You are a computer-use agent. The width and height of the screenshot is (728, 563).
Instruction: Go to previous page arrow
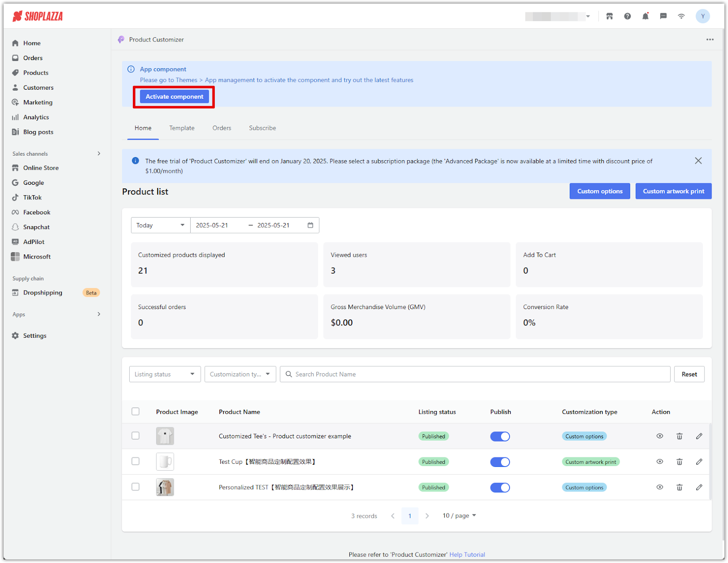393,516
